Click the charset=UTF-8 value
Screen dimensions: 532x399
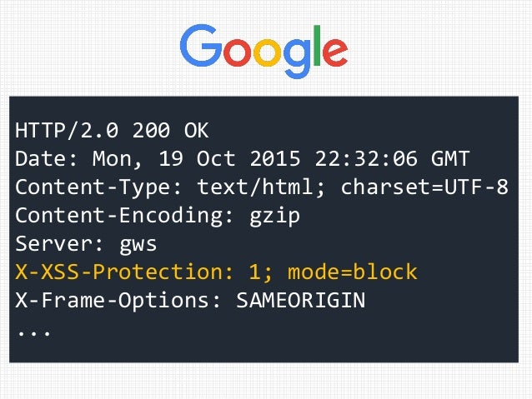tap(424, 187)
